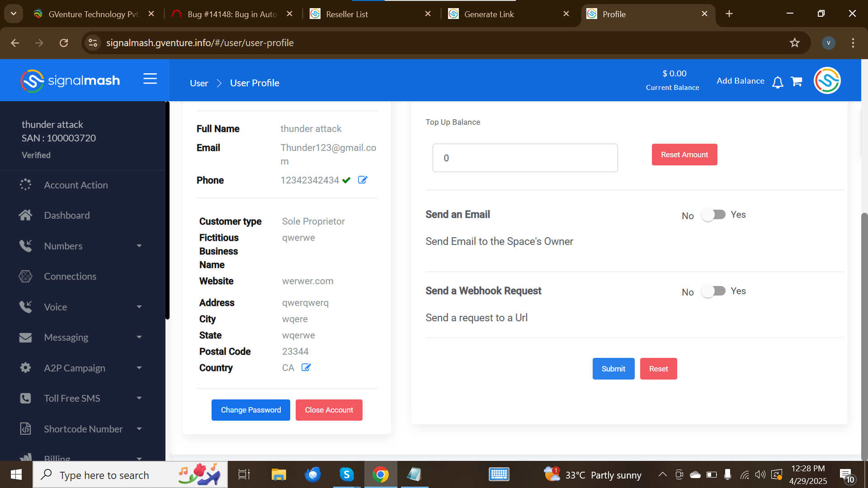Click the Top Up Balance amount field

coord(525,158)
